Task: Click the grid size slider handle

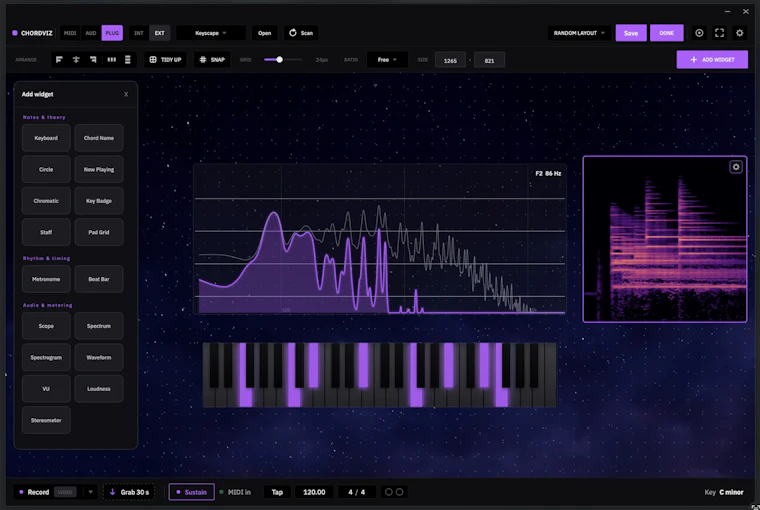Action: 279,60
